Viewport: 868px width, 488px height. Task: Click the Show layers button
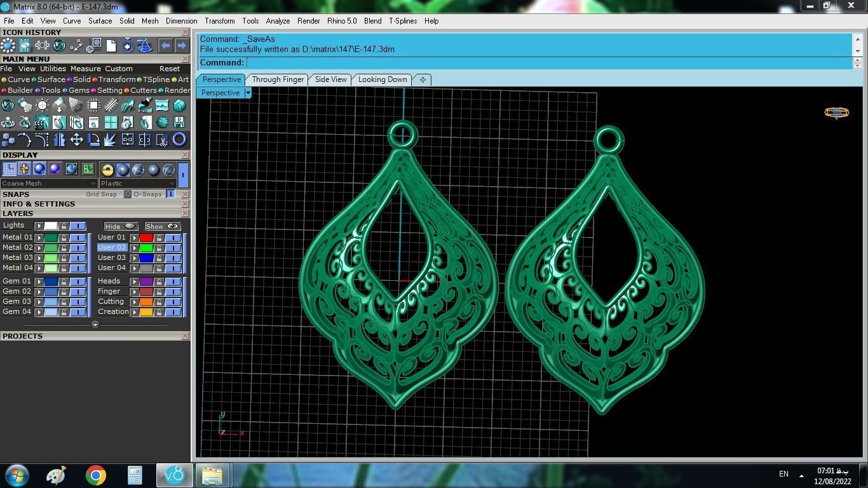pos(162,226)
